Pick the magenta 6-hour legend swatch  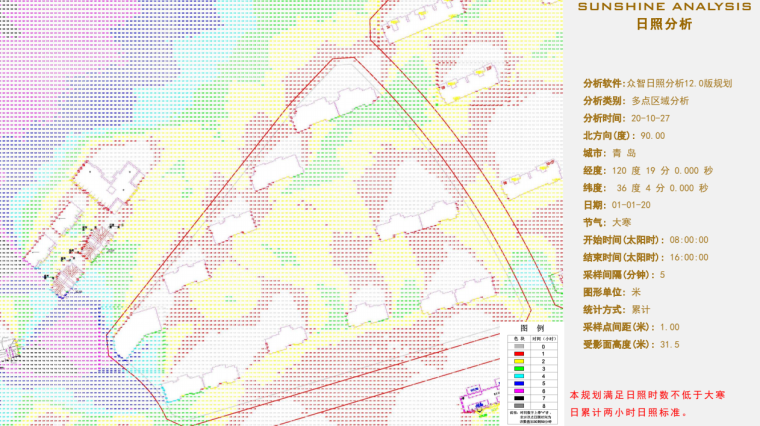click(x=519, y=391)
